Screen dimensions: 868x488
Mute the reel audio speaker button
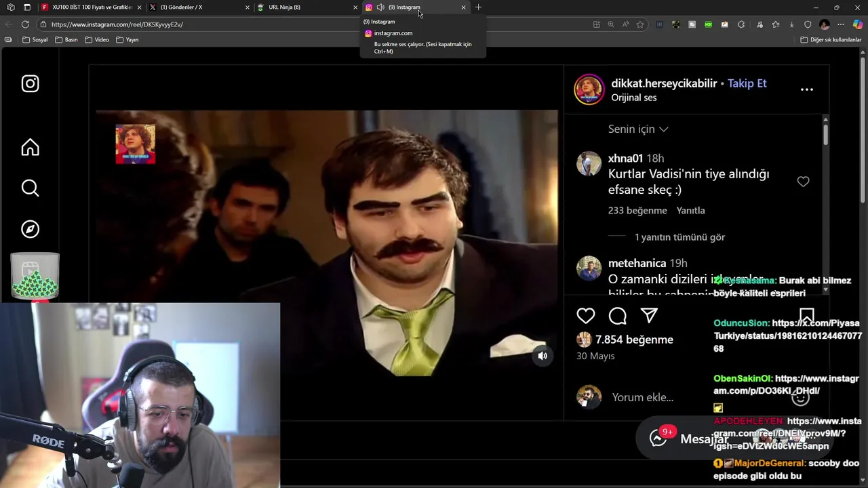coord(542,356)
